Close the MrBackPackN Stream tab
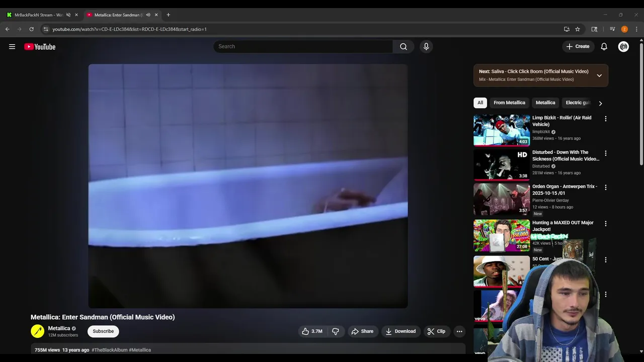The image size is (644, 362). [76, 15]
